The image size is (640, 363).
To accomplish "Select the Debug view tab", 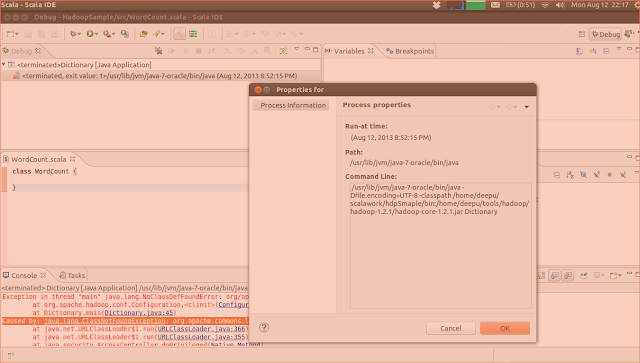I will (x=22, y=51).
